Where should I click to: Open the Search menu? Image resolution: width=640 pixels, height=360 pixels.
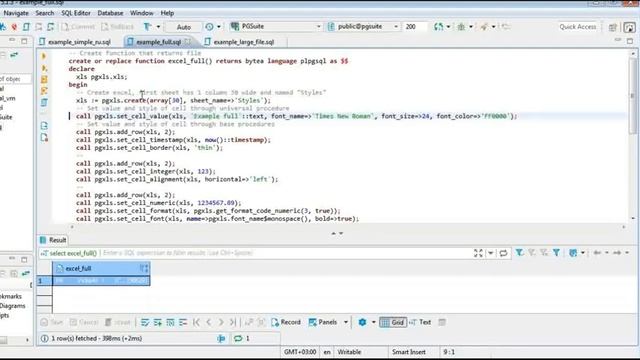pyautogui.click(x=44, y=13)
